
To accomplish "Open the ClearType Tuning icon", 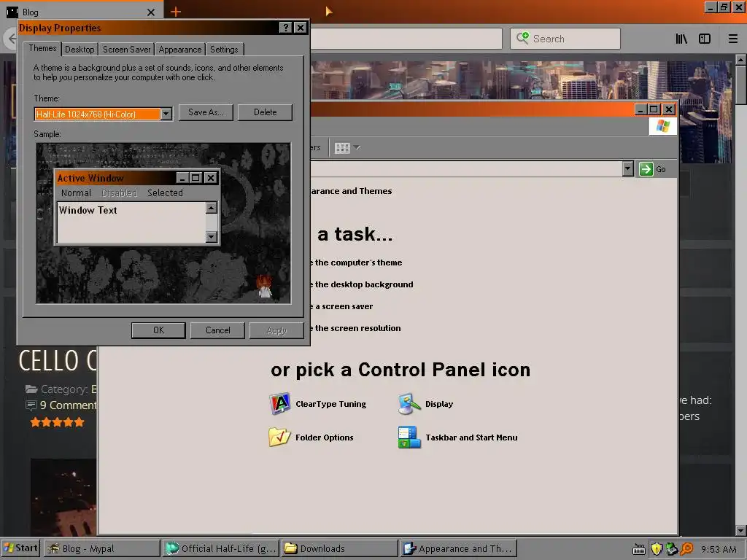I will [x=279, y=404].
